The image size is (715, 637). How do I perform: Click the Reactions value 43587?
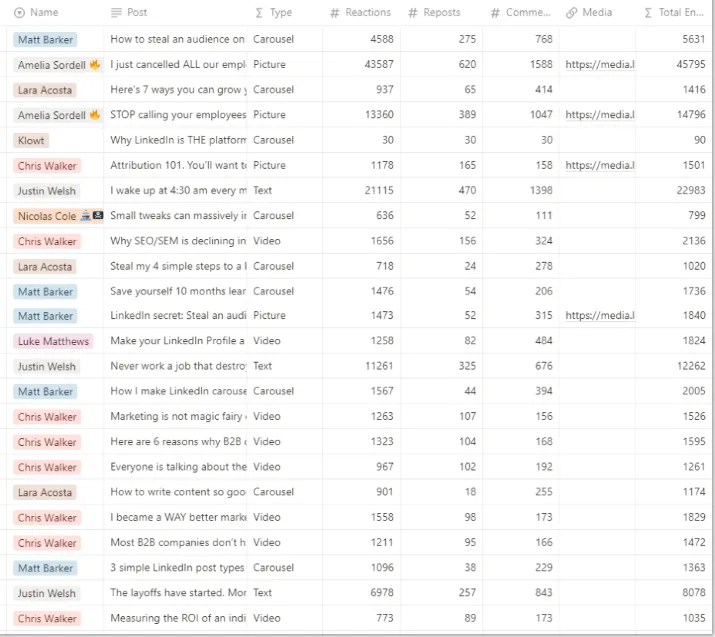(x=379, y=65)
